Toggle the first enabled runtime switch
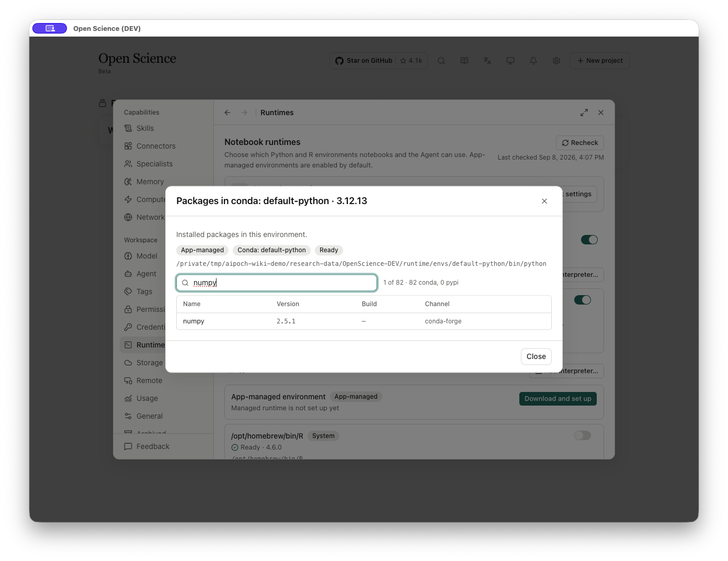 pos(589,240)
